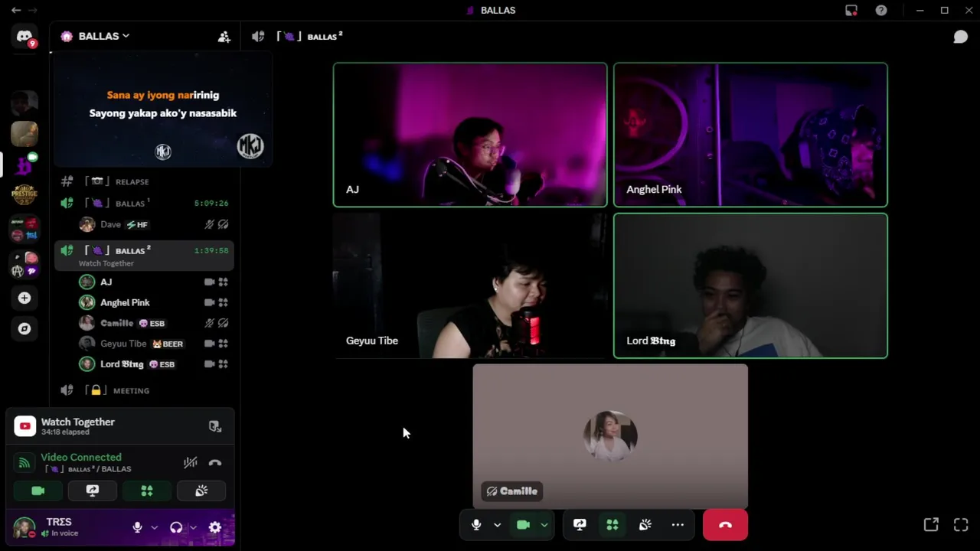Click the karaoke lyrics Watch Together preview
This screenshot has width=980, height=551.
point(162,109)
